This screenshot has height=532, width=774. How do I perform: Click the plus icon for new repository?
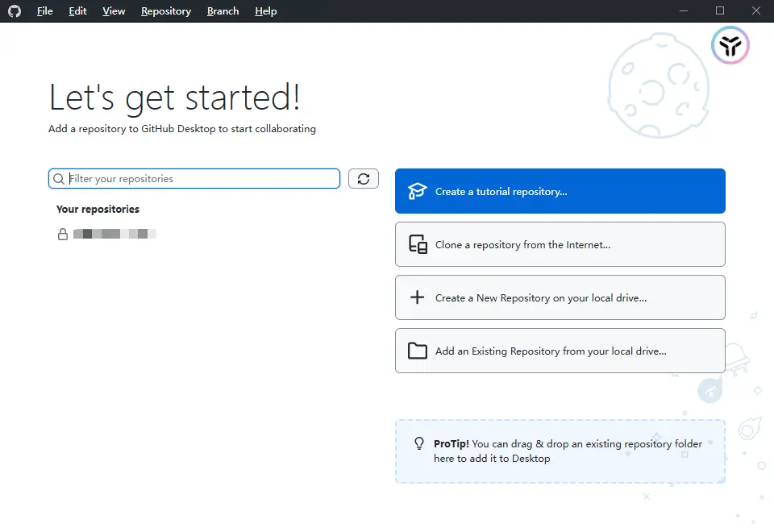tap(417, 297)
